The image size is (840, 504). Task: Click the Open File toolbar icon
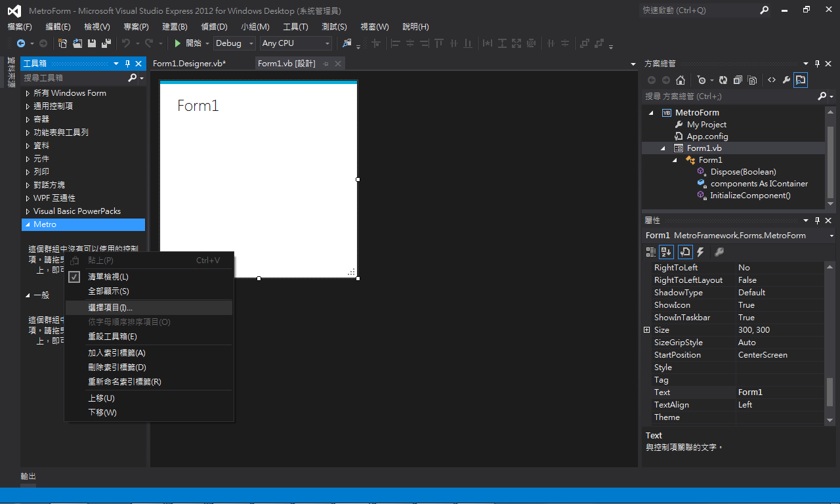[x=77, y=43]
